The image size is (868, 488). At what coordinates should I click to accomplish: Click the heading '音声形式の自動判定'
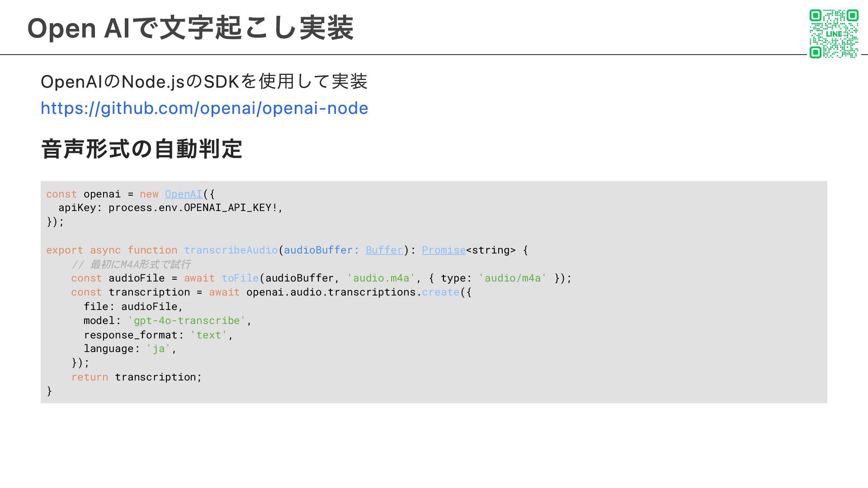click(x=142, y=149)
